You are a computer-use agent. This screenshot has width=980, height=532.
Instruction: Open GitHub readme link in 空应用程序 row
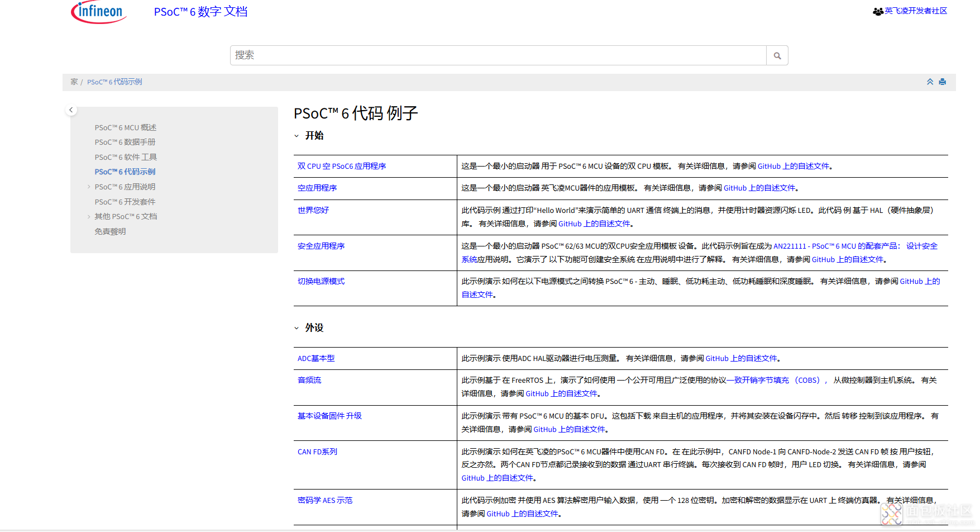[x=759, y=188]
